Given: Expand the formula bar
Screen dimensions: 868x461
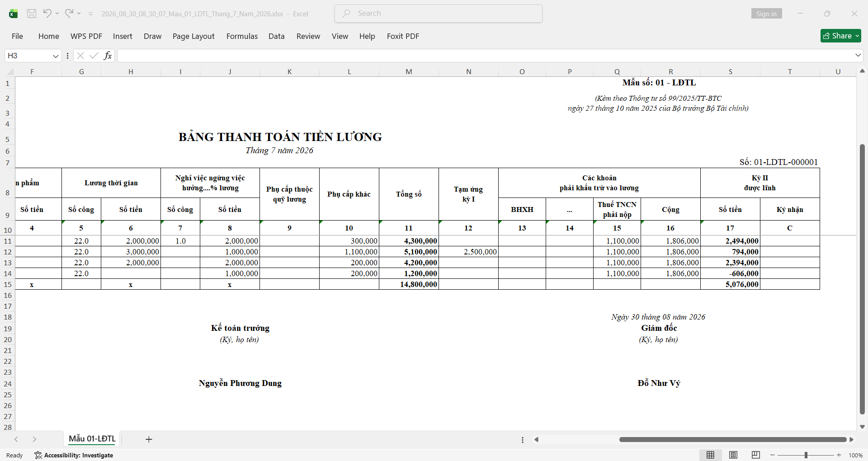Looking at the screenshot, I should click(858, 56).
